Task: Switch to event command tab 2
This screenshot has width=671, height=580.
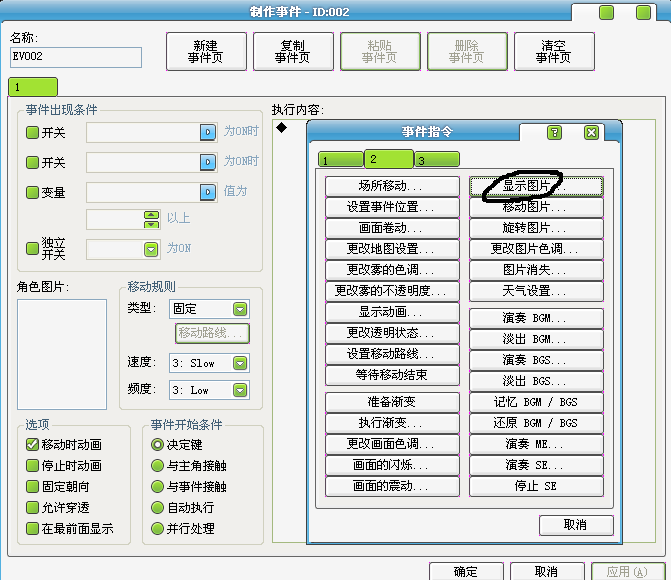Action: pyautogui.click(x=389, y=159)
